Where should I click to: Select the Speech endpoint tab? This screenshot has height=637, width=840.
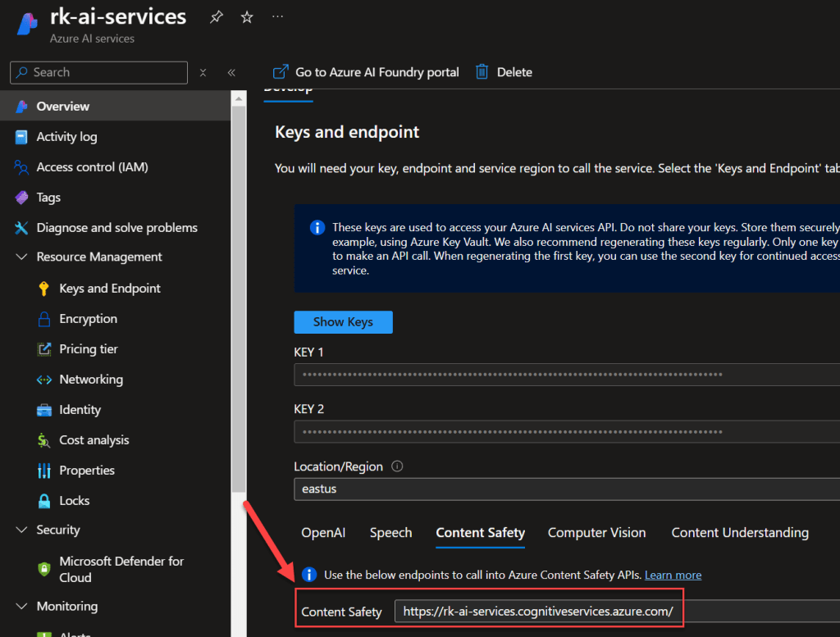[390, 533]
